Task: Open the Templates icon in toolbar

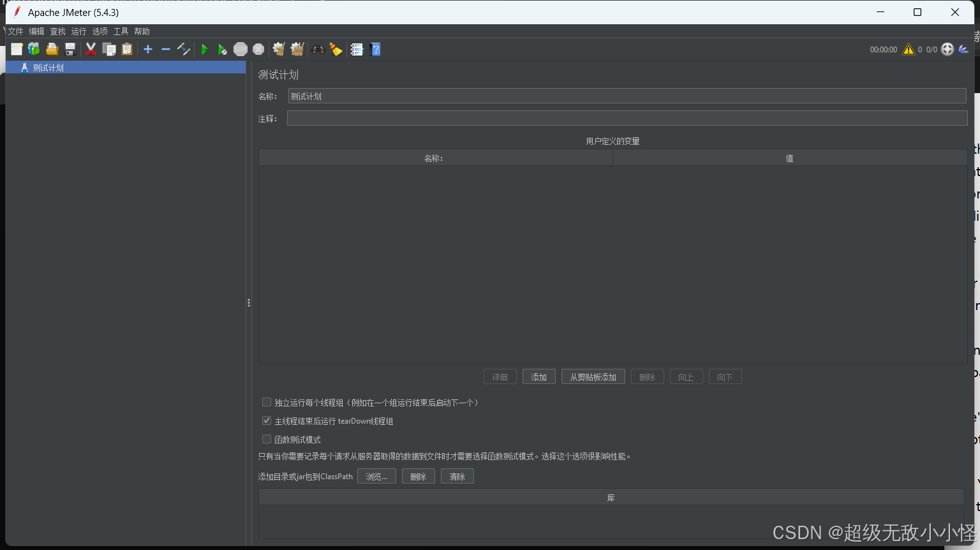Action: [34, 49]
